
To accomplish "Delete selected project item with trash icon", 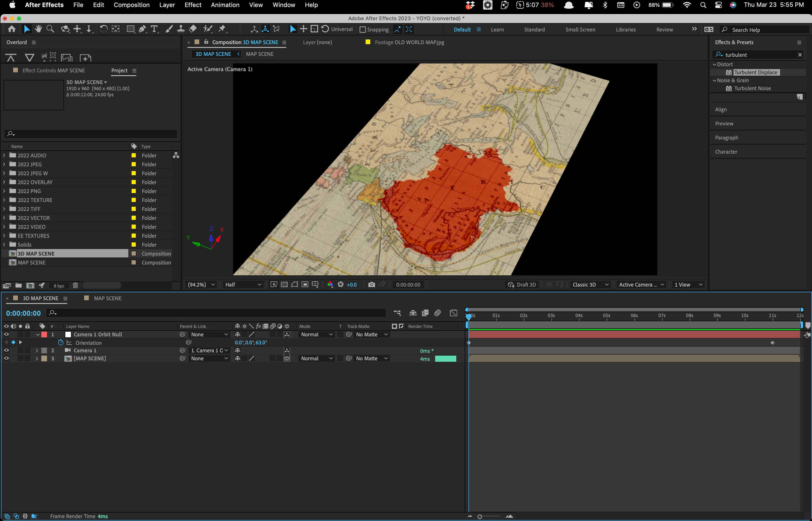I will click(75, 286).
